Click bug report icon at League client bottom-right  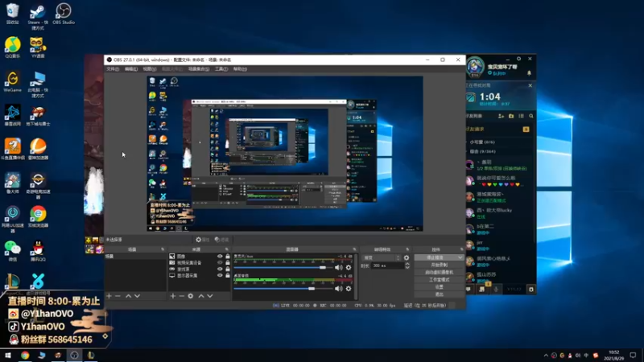(531, 290)
